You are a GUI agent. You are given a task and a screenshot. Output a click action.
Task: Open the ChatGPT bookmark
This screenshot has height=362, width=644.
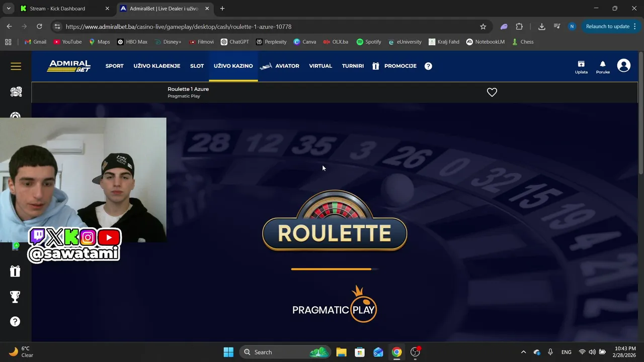click(234, 42)
